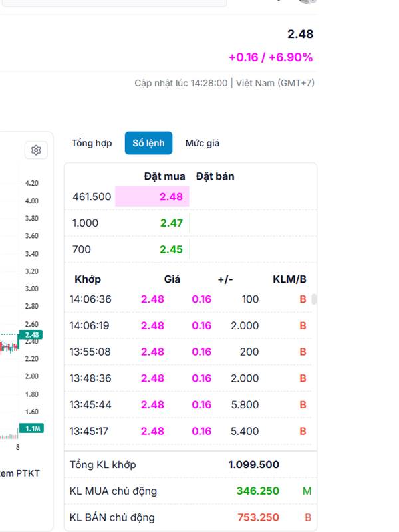Viewport: 399px width, 532px height.
Task: Click the 1.1M volume label on chart
Action: (x=32, y=428)
